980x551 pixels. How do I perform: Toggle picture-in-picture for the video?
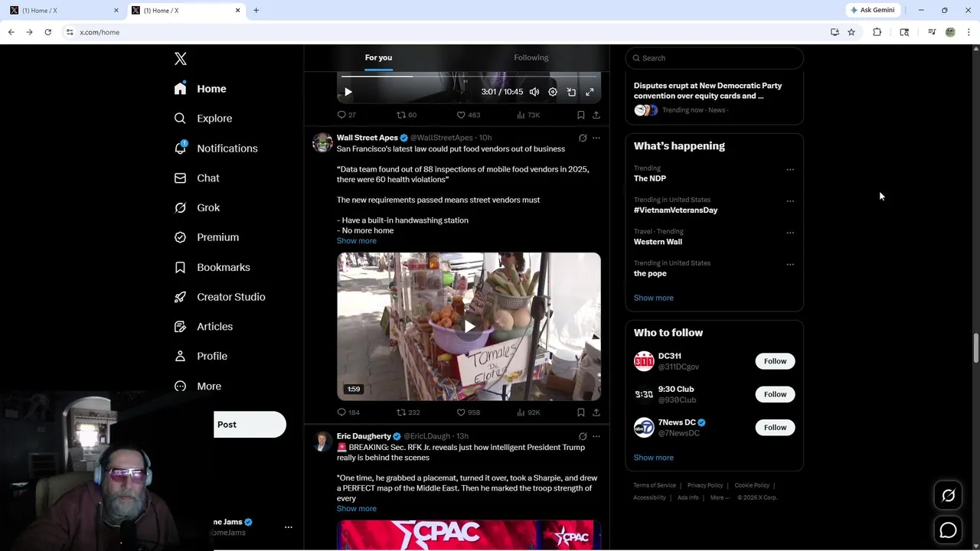(571, 92)
